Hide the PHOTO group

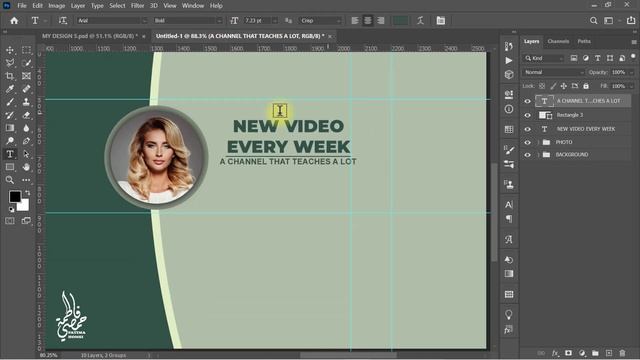[x=527, y=142]
